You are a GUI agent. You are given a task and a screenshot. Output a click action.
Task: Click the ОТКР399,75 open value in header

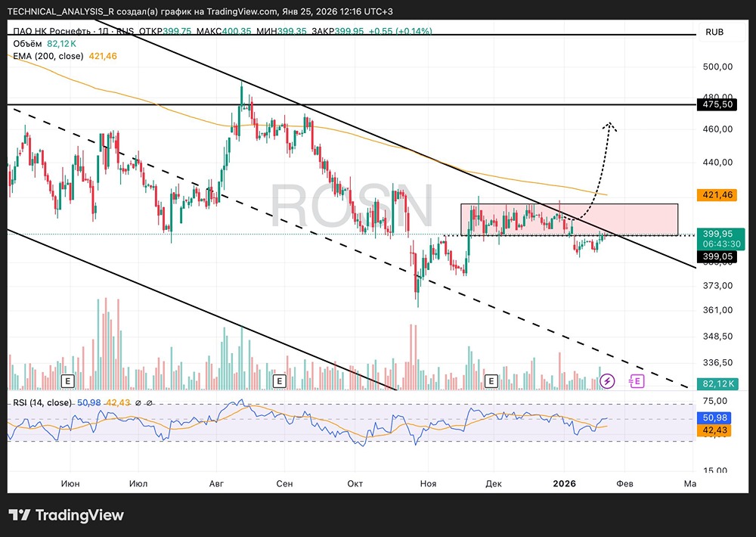pos(165,31)
